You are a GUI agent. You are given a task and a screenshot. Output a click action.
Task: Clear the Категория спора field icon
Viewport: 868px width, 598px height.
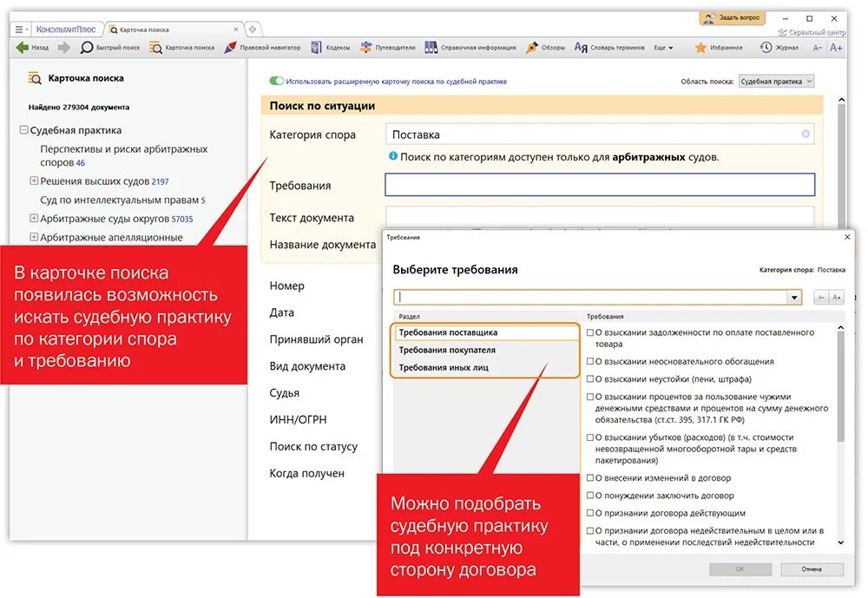coord(806,134)
